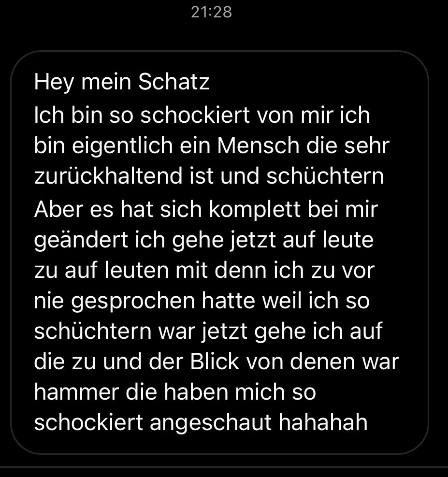Image resolution: width=448 pixels, height=477 pixels.
Task: Tap the word 'hatte' in the message
Action: pyautogui.click(x=229, y=301)
